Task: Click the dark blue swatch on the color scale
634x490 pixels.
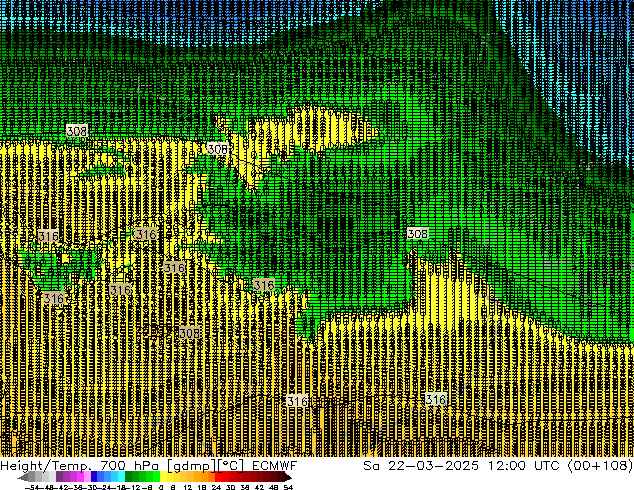Action: (94, 477)
